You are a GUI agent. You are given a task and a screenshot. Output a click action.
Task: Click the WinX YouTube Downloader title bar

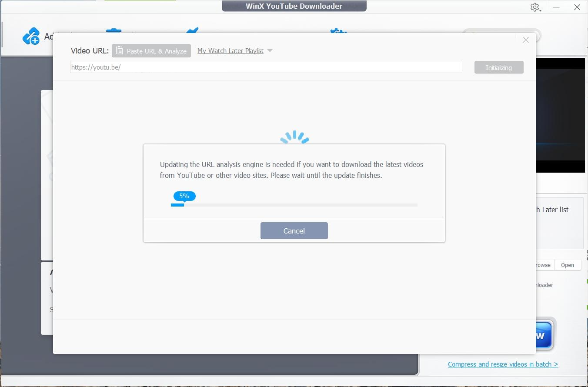click(x=294, y=6)
